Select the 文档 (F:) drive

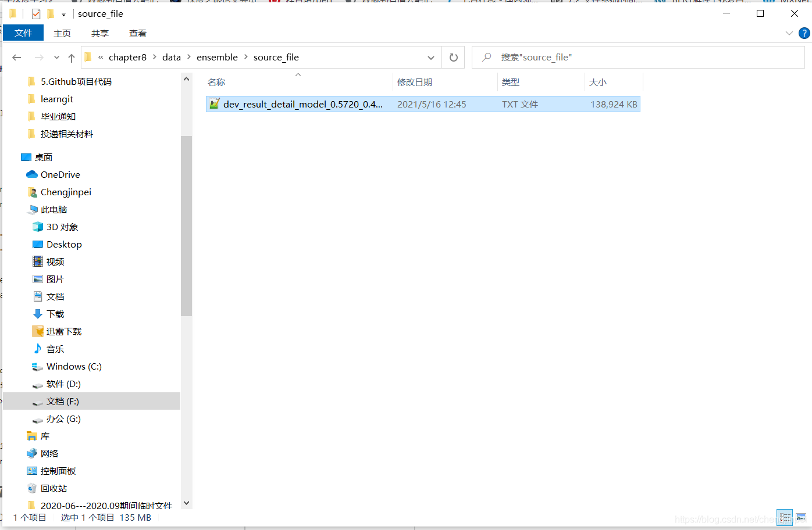click(91, 402)
